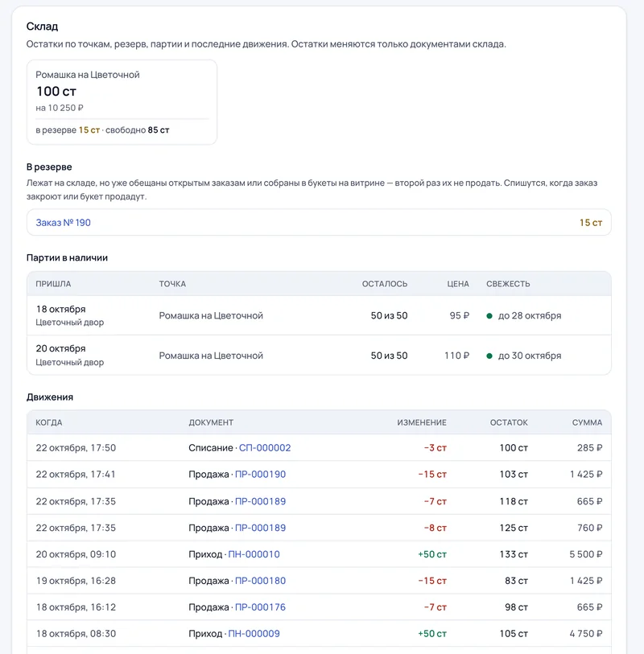Click the Осталось column header
644x654 pixels.
385,284
